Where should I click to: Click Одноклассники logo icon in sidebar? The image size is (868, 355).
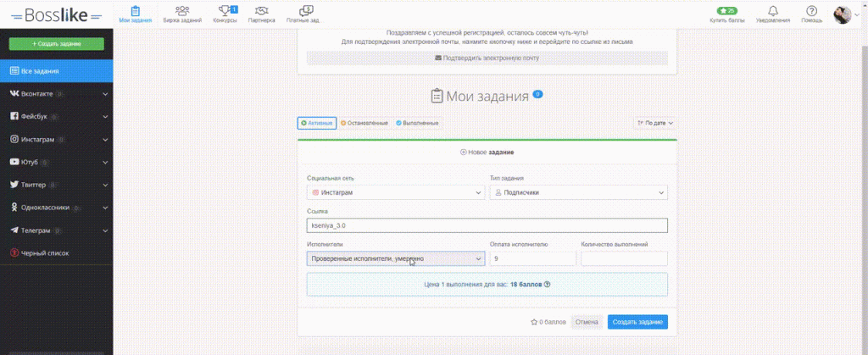click(15, 208)
